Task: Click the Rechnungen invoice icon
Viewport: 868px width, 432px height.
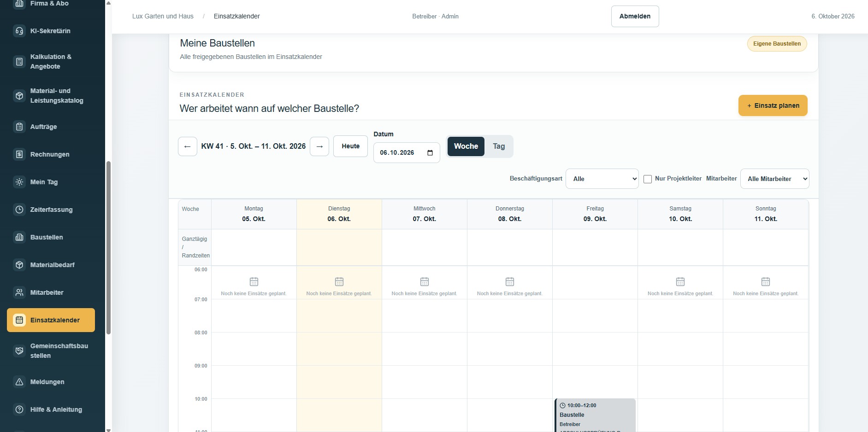Action: [x=19, y=154]
